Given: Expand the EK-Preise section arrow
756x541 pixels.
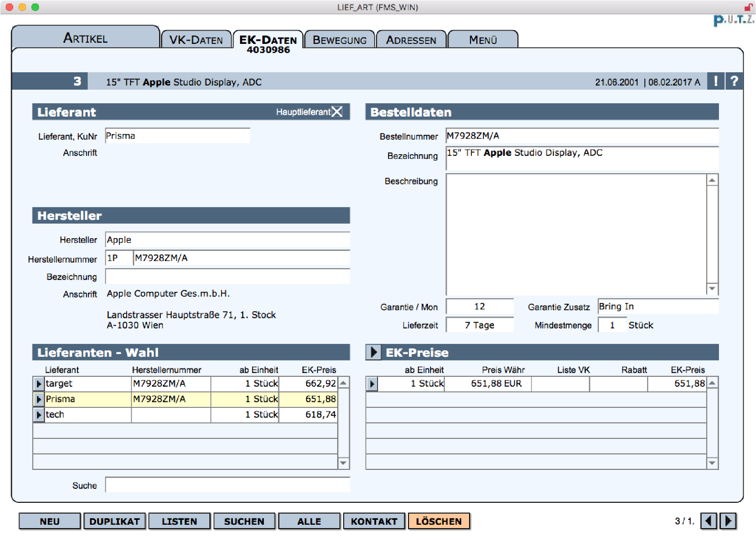Looking at the screenshot, I should [373, 352].
